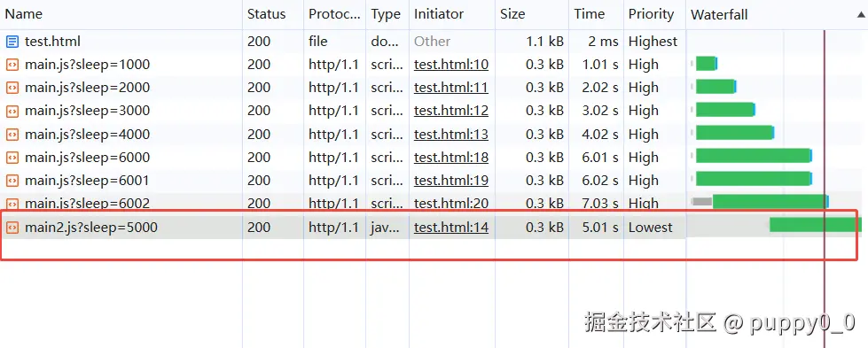Click the 'Lowest' priority cell

tap(651, 228)
